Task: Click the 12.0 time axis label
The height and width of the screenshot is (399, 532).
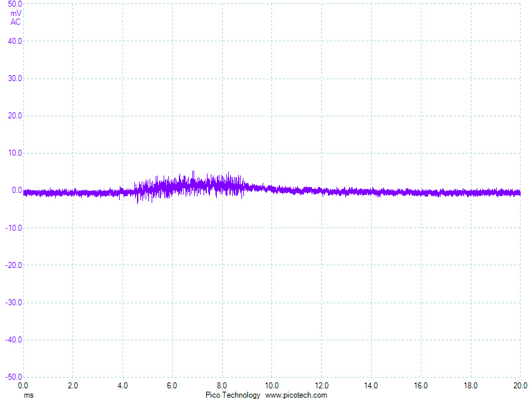Action: coord(321,386)
